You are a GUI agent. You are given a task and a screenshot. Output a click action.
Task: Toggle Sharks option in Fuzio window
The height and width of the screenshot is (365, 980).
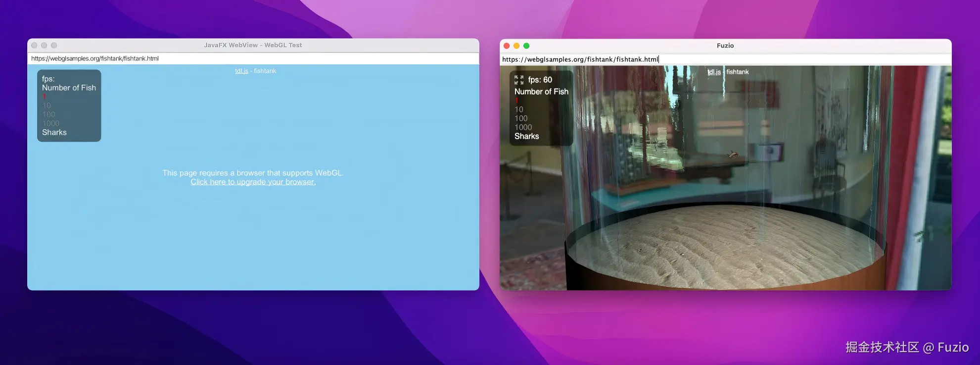coord(527,136)
